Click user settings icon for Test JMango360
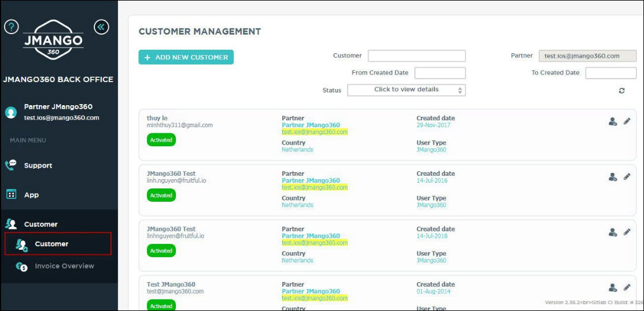This screenshot has width=644, height=311. coord(613,288)
